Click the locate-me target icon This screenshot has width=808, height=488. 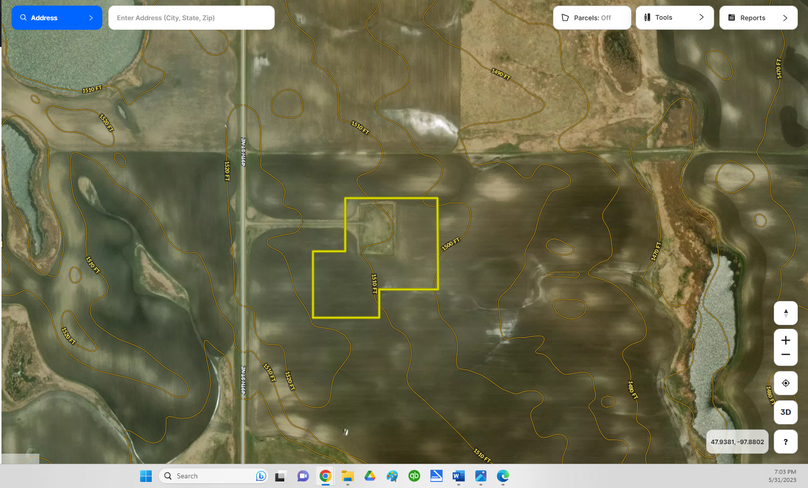click(785, 383)
